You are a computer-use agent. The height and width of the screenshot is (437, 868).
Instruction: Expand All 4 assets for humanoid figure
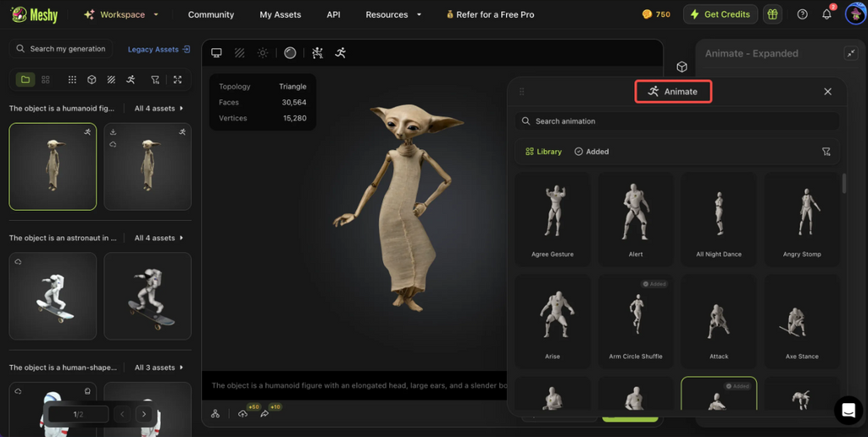point(159,108)
